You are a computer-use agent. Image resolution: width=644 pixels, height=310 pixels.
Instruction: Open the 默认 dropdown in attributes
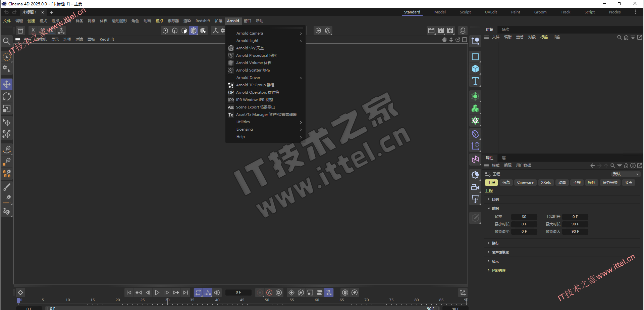[x=626, y=174]
